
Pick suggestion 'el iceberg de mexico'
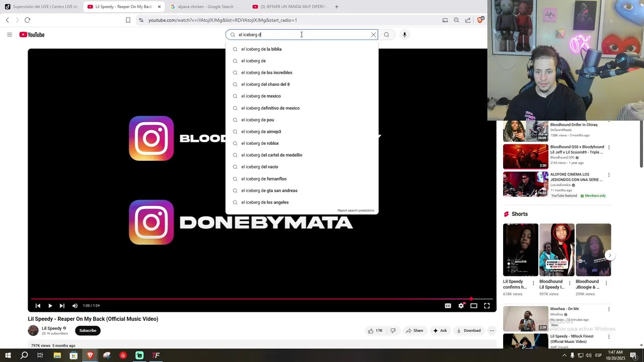[302, 96]
